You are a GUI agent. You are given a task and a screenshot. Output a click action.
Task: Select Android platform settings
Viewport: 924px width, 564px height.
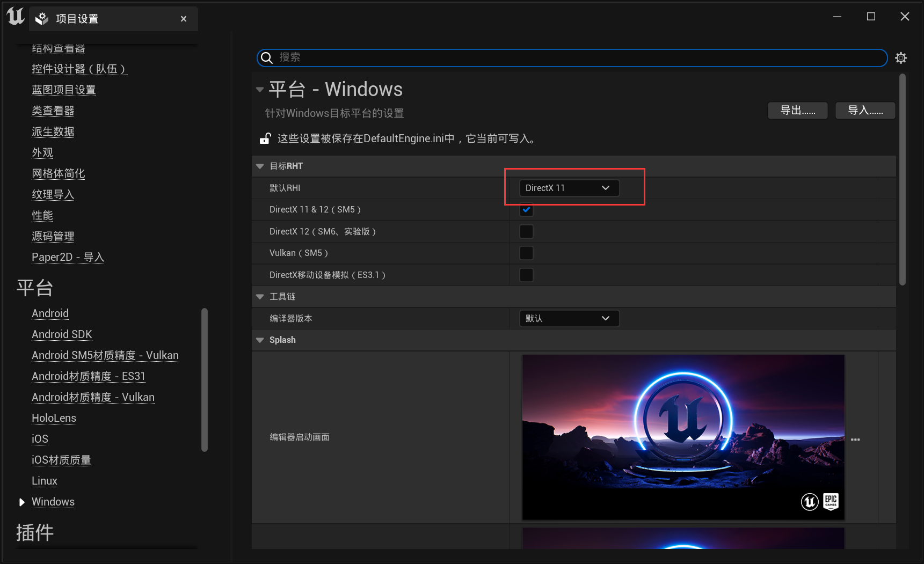coord(50,313)
